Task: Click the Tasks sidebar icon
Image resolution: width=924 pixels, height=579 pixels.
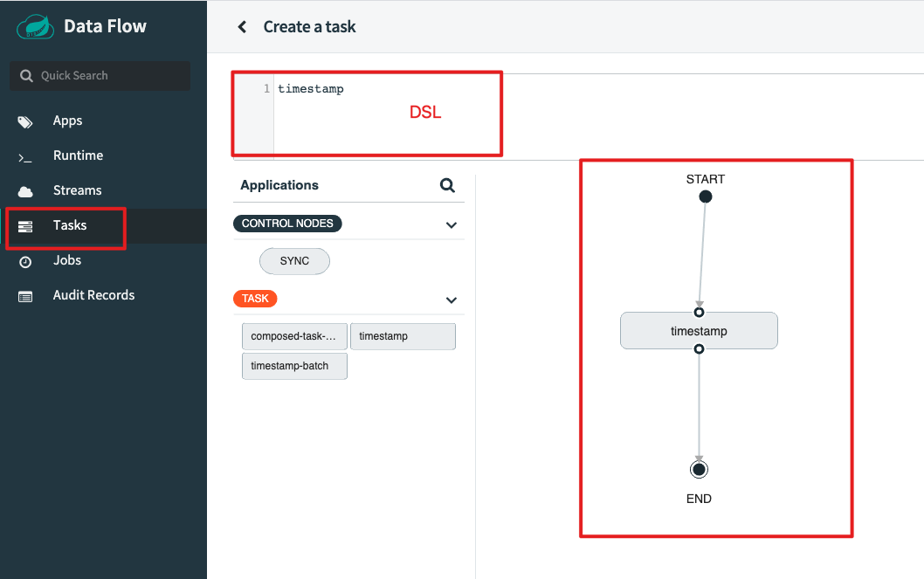Action: (25, 225)
